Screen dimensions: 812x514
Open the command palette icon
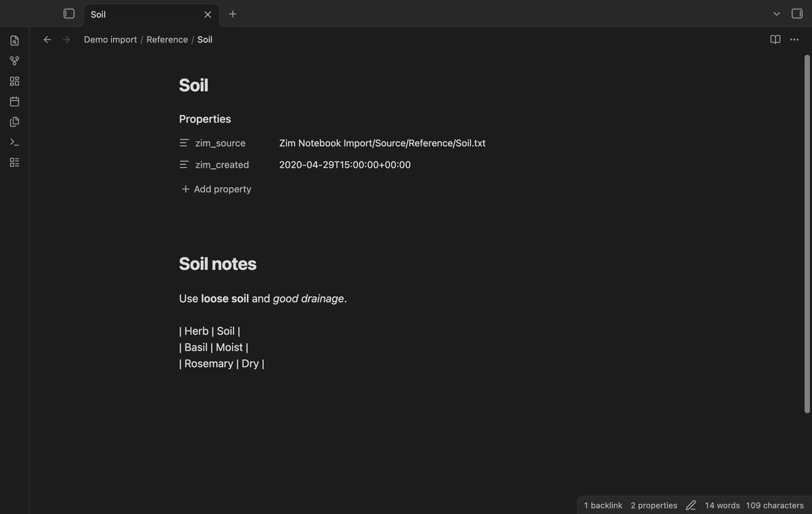tap(15, 142)
